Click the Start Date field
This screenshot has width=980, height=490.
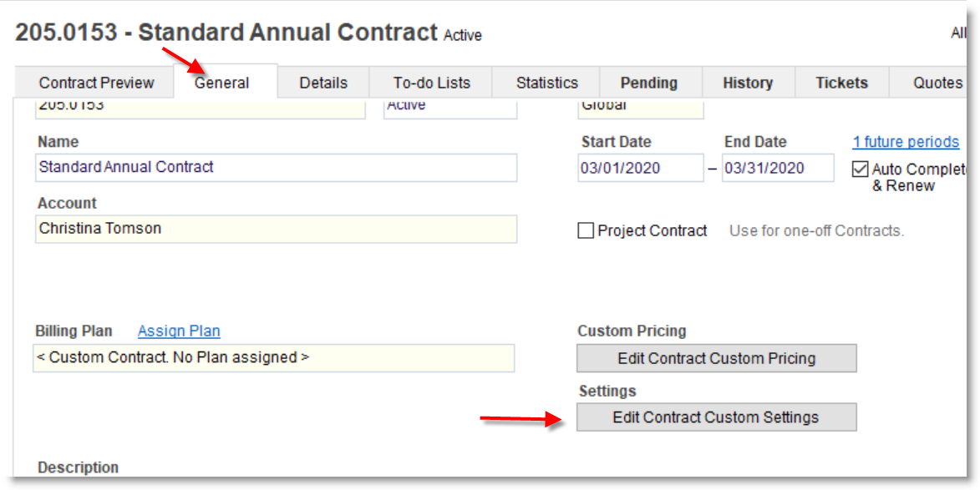click(641, 168)
